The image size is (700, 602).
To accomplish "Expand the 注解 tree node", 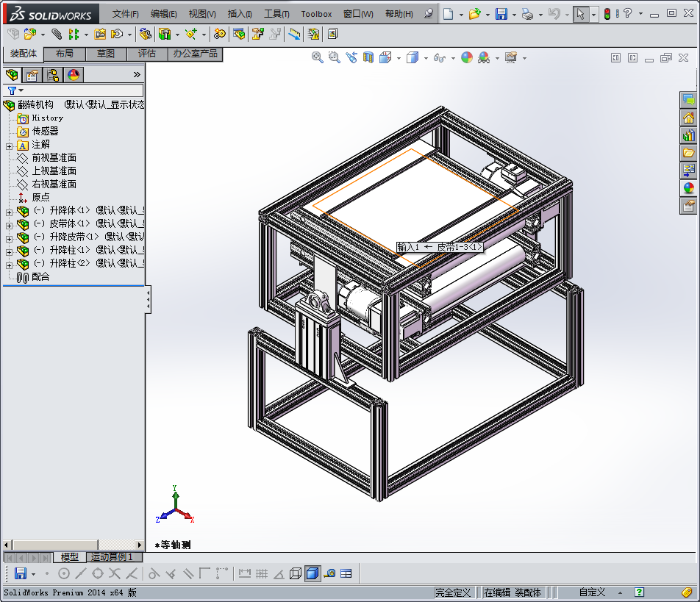I will coord(9,146).
